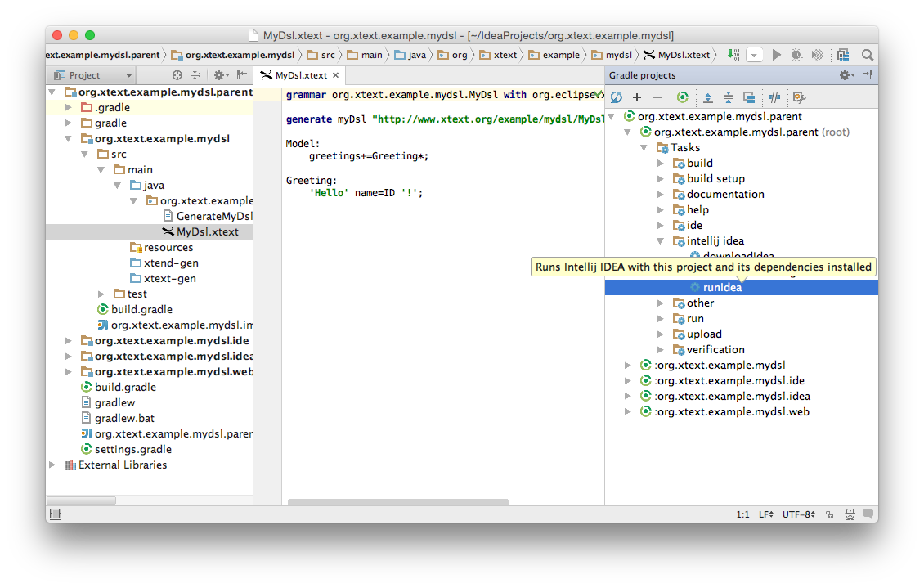Open the UTF-8 encoding selector
The image size is (924, 588).
tap(799, 514)
